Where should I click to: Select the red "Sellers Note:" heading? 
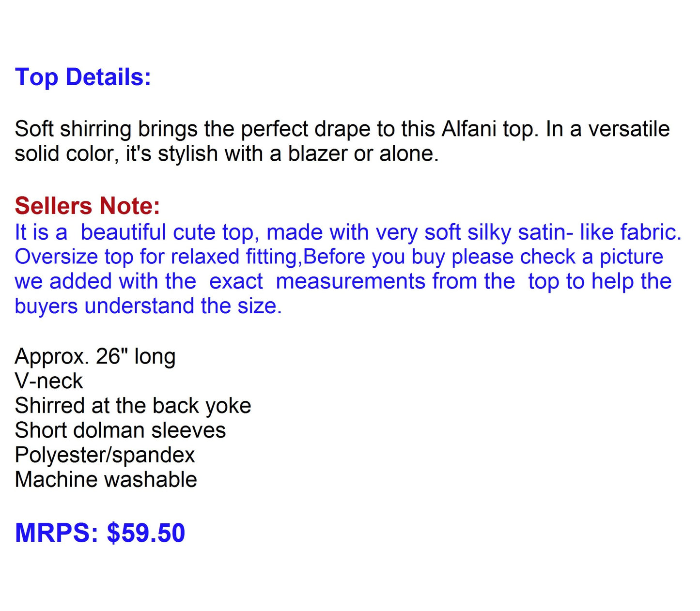[x=87, y=206]
